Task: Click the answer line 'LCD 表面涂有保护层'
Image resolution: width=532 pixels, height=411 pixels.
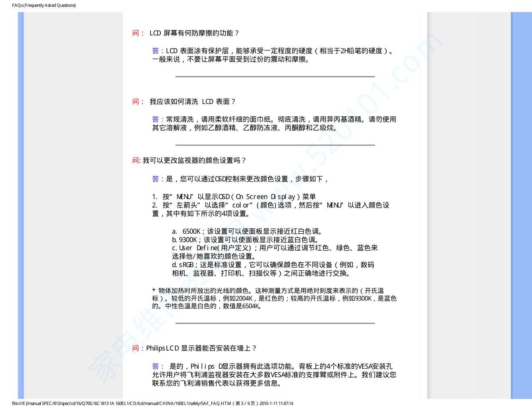Action: (x=273, y=51)
